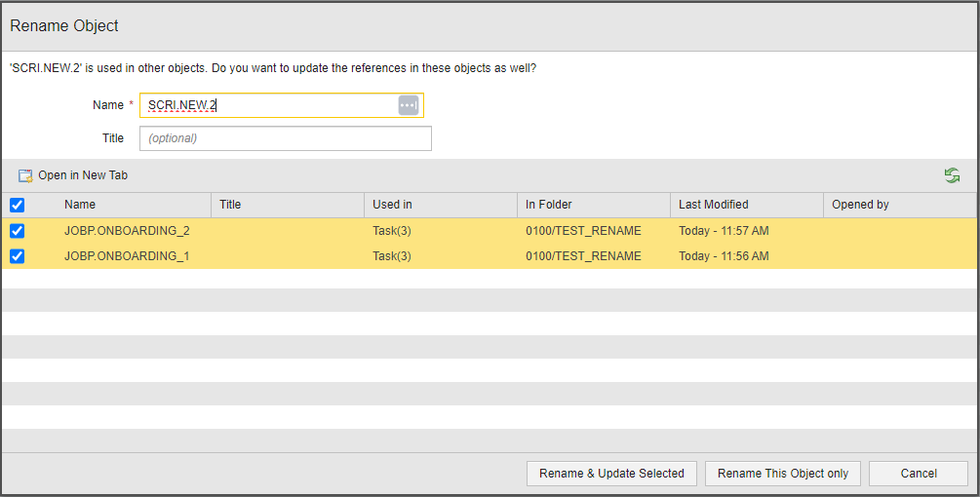Click the Title column header
This screenshot has height=497, width=980.
click(230, 205)
